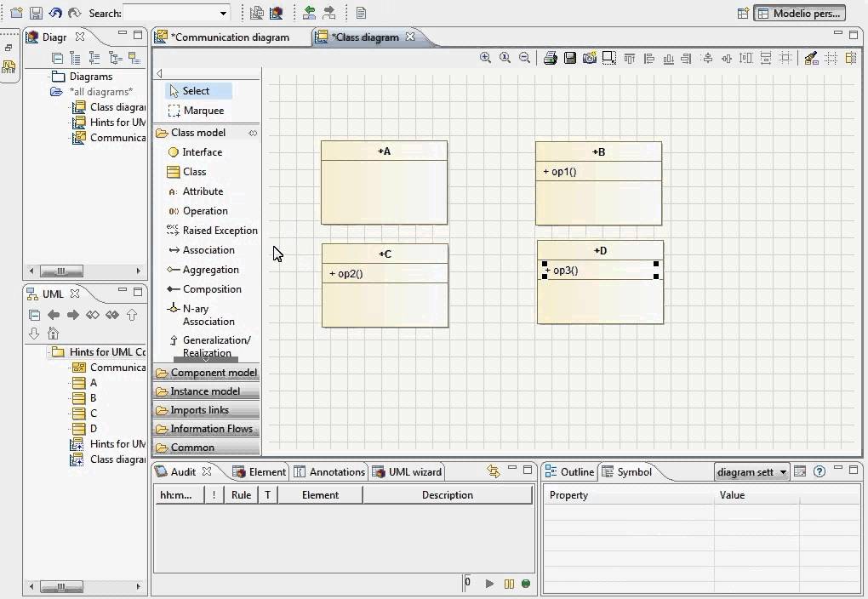
Task: Save diagram with diagram toolbar floppy icon
Action: 569,58
